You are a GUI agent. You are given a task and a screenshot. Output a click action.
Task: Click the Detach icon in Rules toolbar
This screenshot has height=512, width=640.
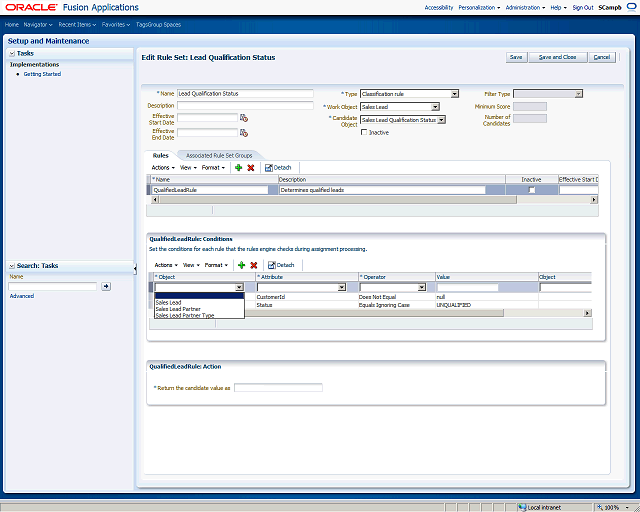pos(278,167)
